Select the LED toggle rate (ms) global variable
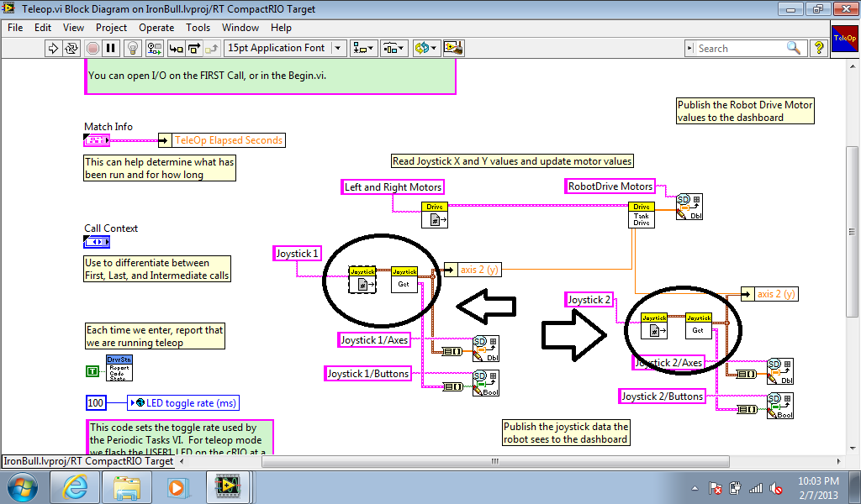861x504 pixels. click(x=183, y=403)
